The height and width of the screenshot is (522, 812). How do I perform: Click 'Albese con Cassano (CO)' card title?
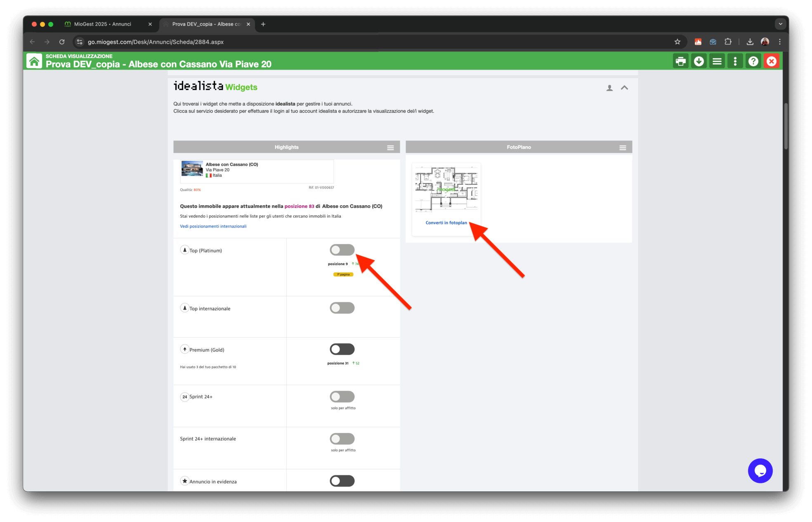(232, 164)
